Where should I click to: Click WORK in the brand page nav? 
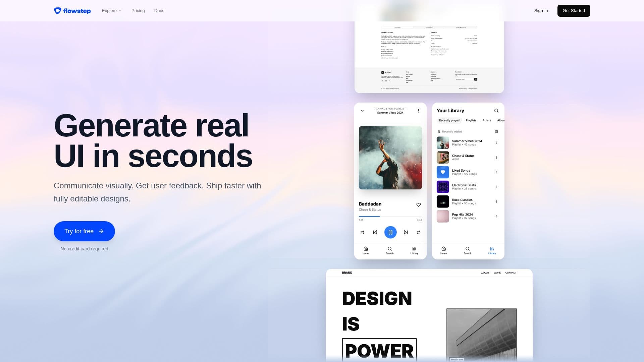[497, 273]
